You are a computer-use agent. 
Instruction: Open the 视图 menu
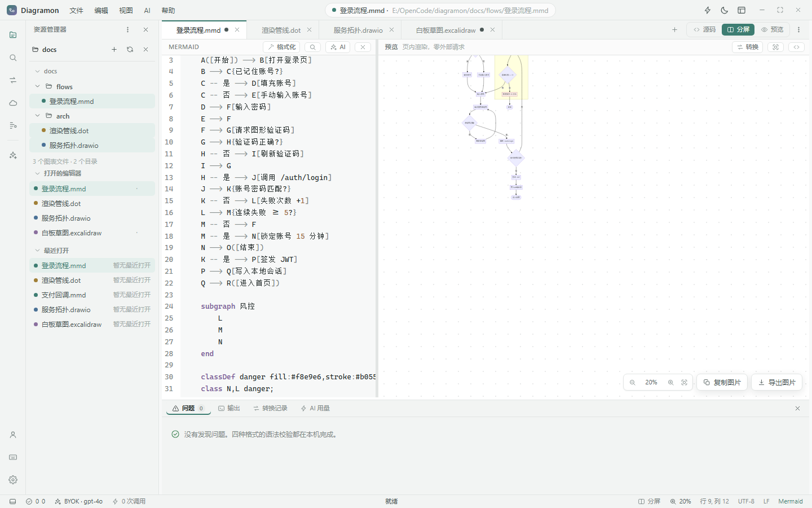[126, 11]
